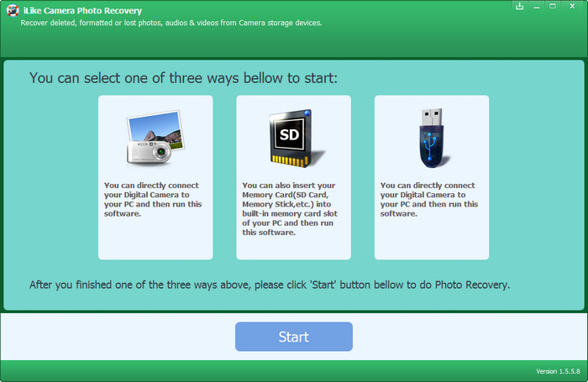The height and width of the screenshot is (382, 588).
Task: Click empty lower area of the USB card panel
Action: [x=432, y=239]
